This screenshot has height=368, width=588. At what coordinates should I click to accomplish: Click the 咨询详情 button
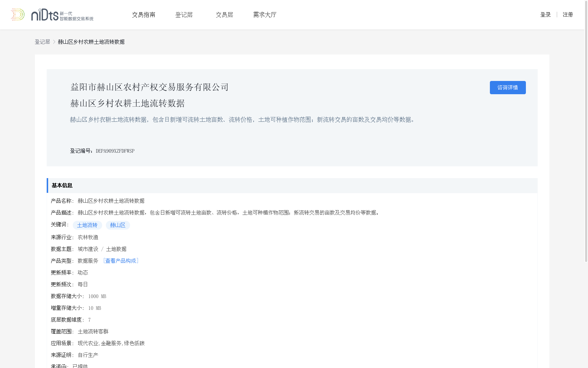[508, 88]
